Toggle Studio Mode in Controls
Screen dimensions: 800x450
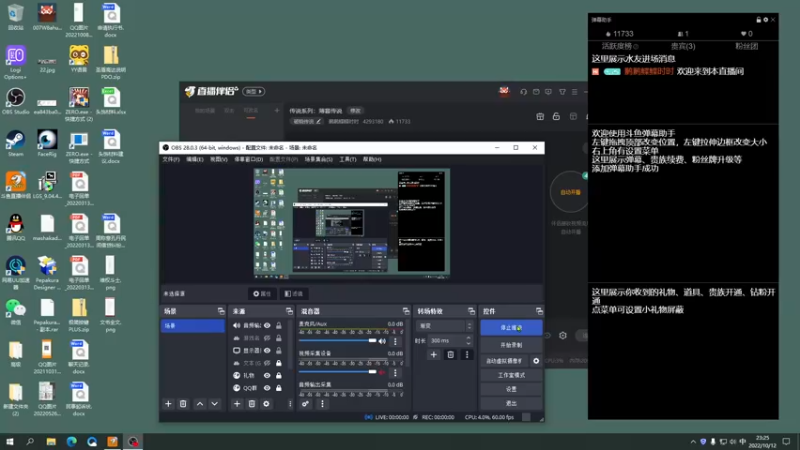tap(511, 375)
